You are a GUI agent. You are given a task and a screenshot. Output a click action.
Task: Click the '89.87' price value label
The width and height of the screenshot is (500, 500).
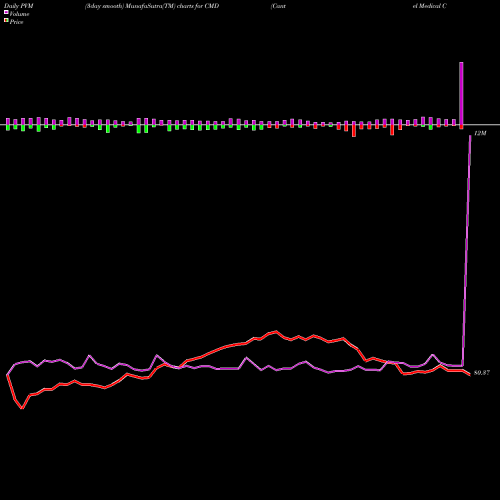point(482,373)
